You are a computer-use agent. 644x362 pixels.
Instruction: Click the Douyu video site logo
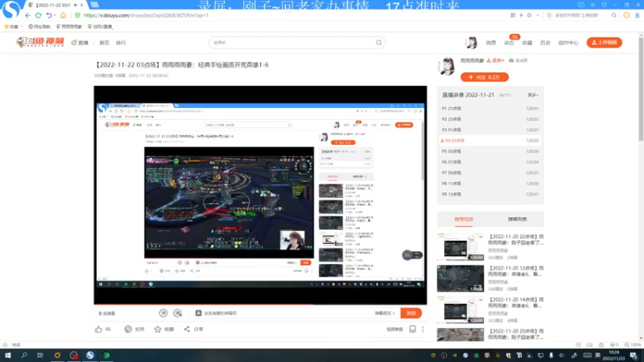click(40, 43)
